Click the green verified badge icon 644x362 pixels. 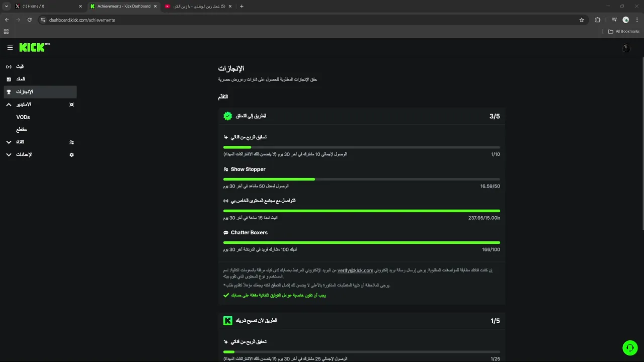[x=228, y=116]
